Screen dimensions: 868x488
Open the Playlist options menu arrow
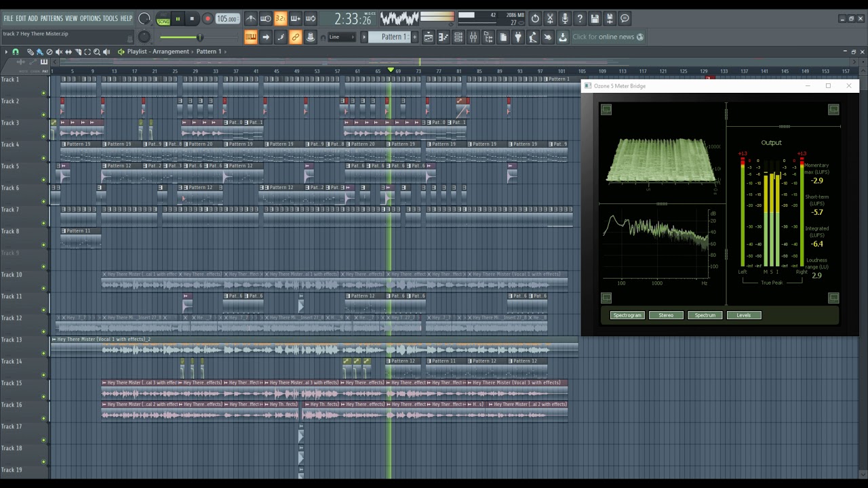[6, 52]
